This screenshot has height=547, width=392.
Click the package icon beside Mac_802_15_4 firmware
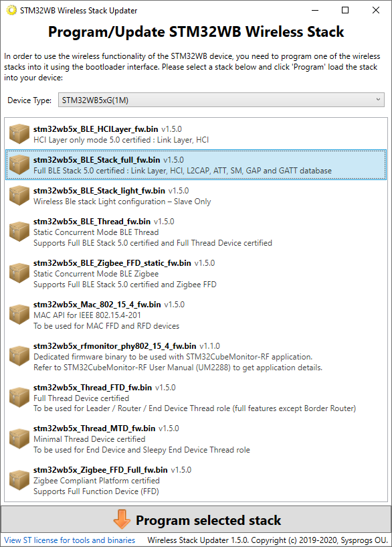(19, 315)
